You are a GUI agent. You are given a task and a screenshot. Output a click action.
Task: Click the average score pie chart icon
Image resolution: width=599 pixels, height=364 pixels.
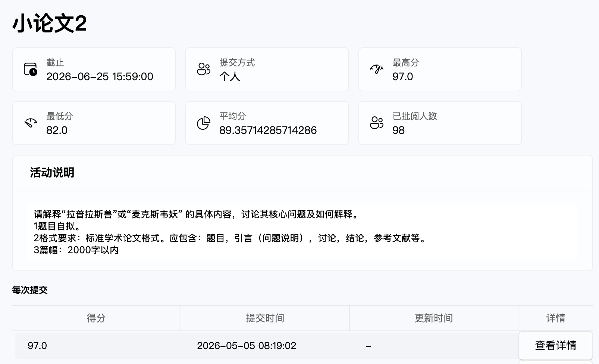point(204,123)
